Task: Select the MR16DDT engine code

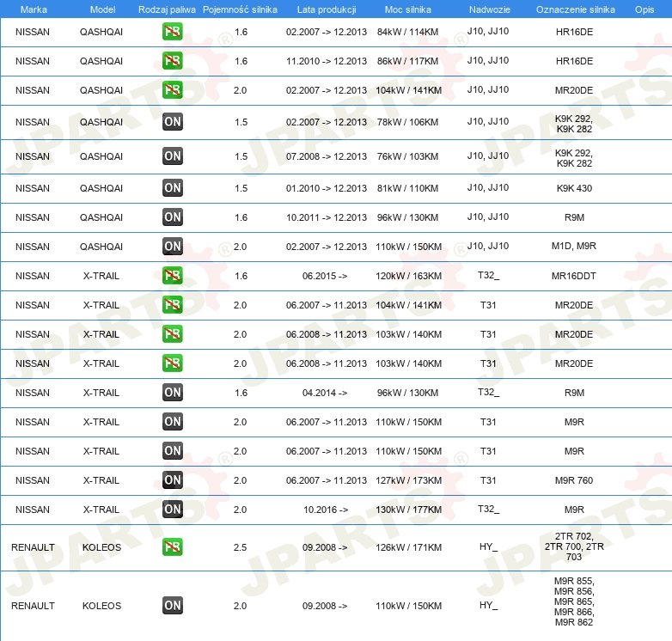Action: pos(574,276)
